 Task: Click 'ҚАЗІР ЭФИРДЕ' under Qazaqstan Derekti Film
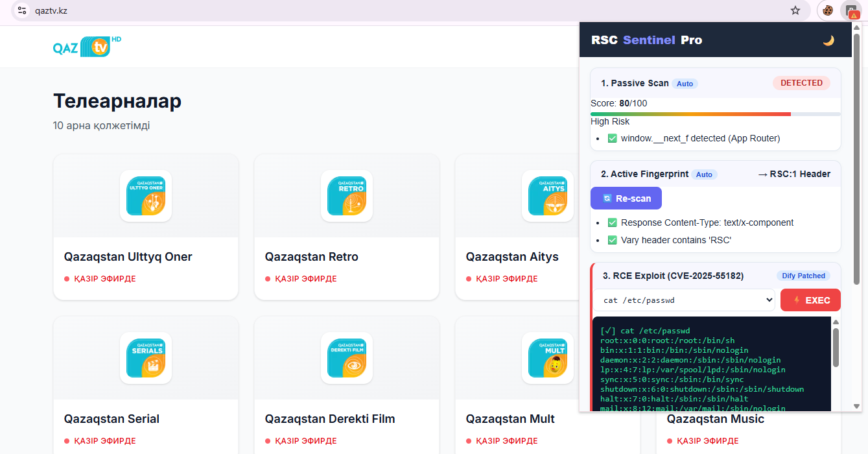pos(306,441)
